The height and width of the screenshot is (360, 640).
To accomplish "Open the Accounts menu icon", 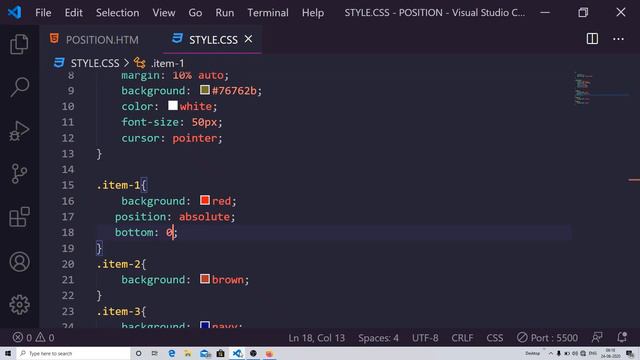I will 19,262.
